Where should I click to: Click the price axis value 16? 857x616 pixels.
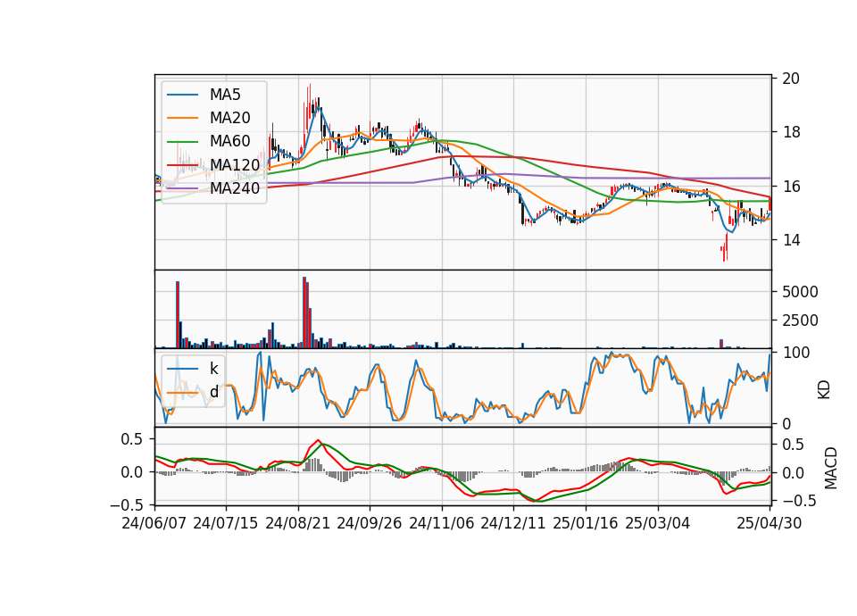coord(791,187)
